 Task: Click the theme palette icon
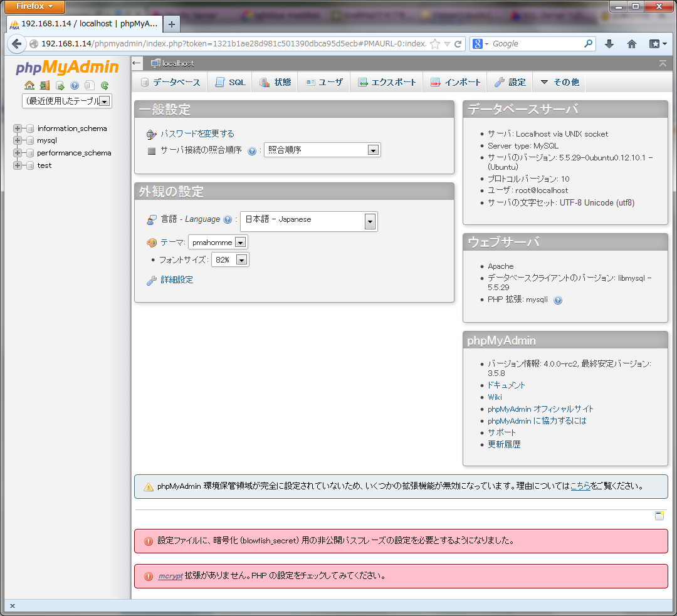tap(152, 243)
